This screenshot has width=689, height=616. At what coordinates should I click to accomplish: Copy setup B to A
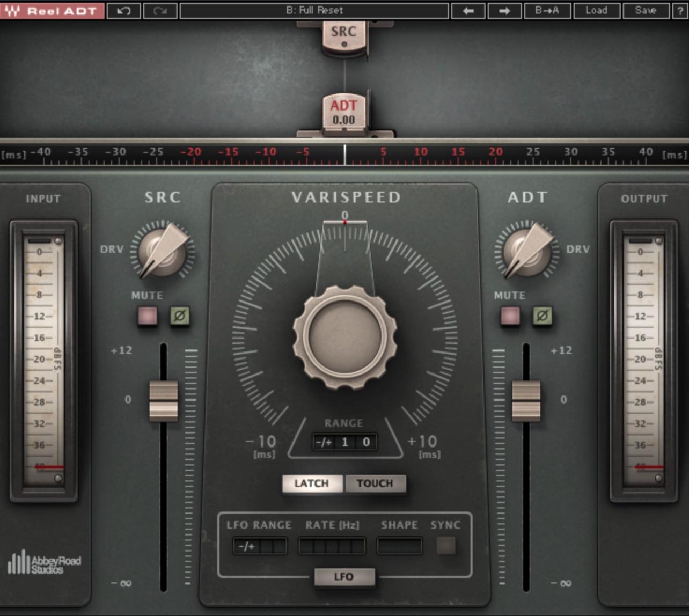pyautogui.click(x=547, y=11)
